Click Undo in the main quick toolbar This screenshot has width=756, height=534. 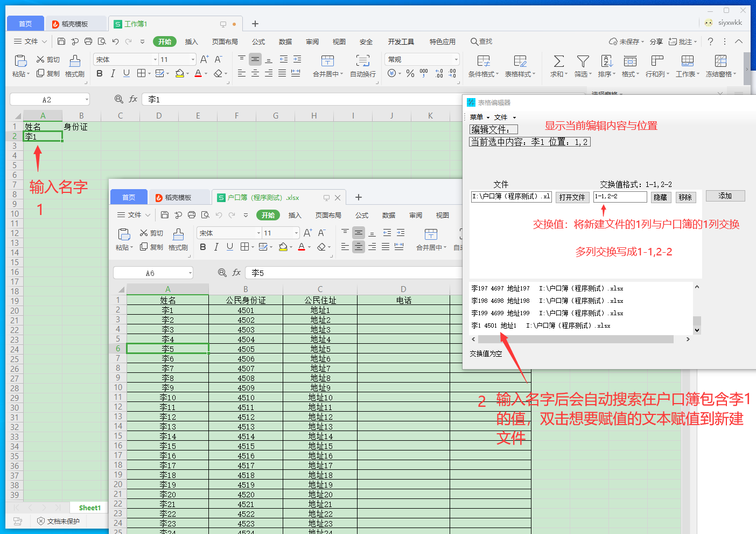[115, 41]
